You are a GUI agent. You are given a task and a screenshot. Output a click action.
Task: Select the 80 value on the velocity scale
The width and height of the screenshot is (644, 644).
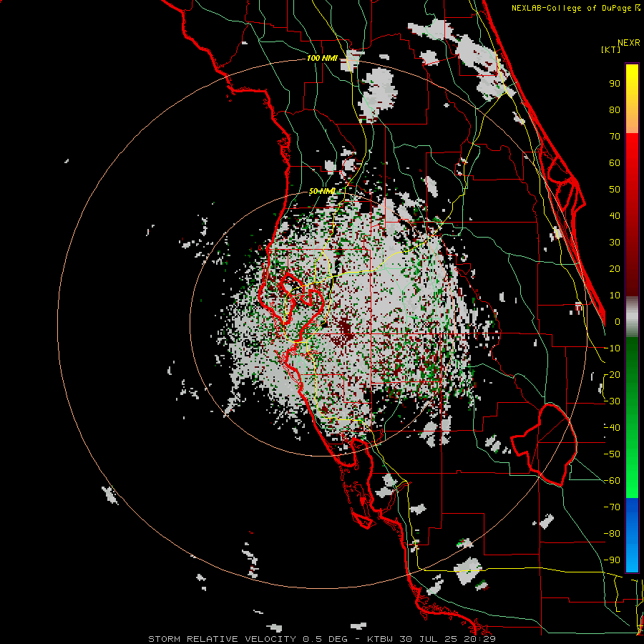(615, 110)
